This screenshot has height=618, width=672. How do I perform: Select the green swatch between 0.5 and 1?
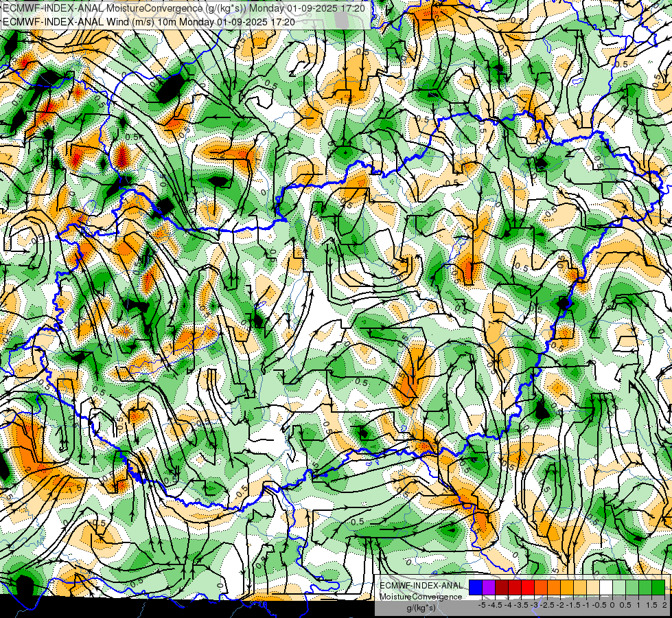click(632, 587)
